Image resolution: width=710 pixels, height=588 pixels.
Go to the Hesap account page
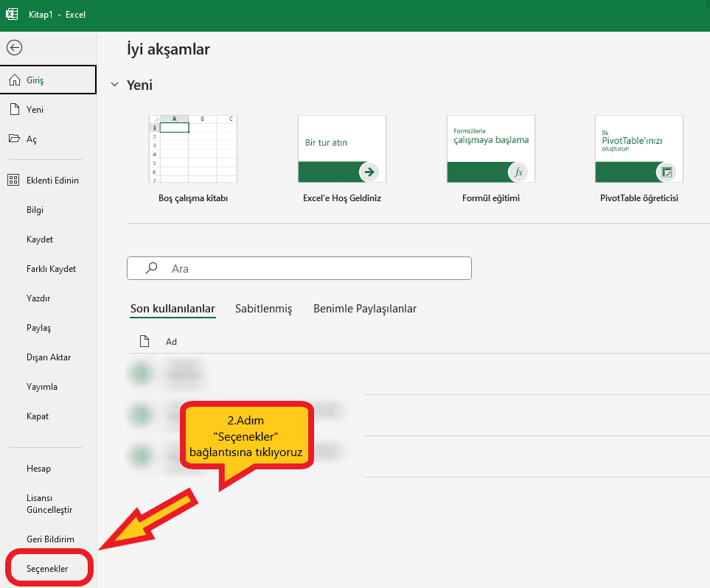[38, 469]
